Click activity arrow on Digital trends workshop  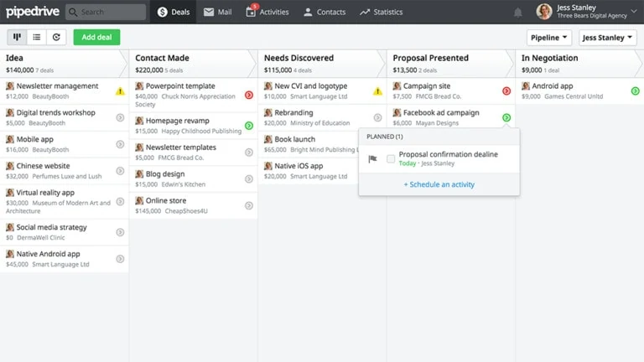[120, 118]
